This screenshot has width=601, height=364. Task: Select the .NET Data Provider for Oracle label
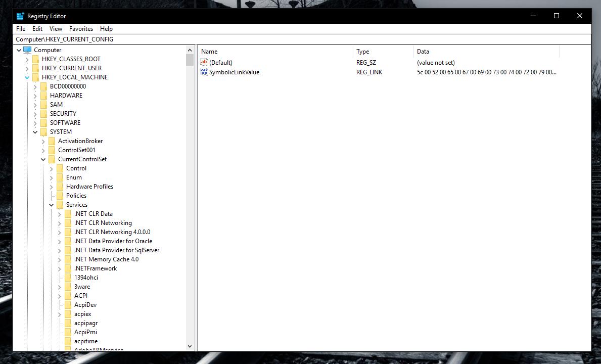pos(113,241)
